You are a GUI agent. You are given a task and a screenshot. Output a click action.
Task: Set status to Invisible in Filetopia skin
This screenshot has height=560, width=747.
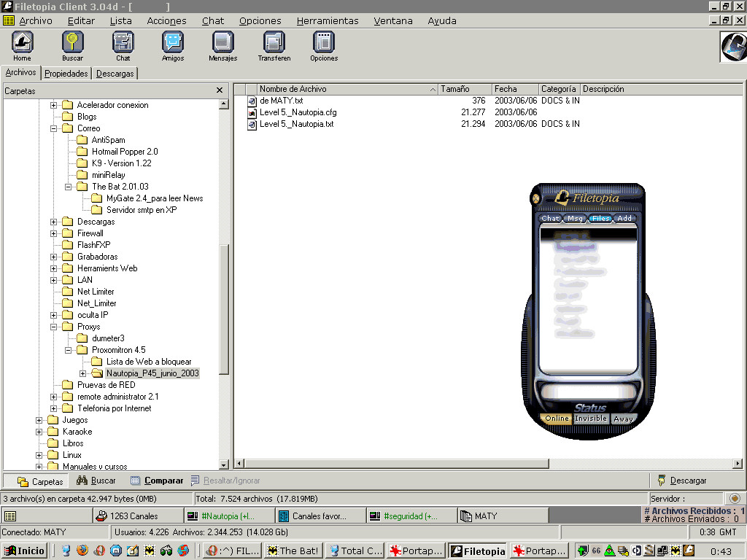coord(591,419)
